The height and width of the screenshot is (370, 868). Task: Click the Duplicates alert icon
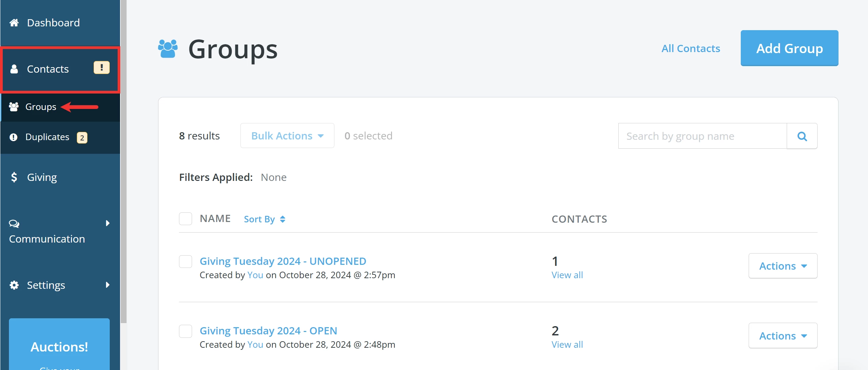click(13, 137)
